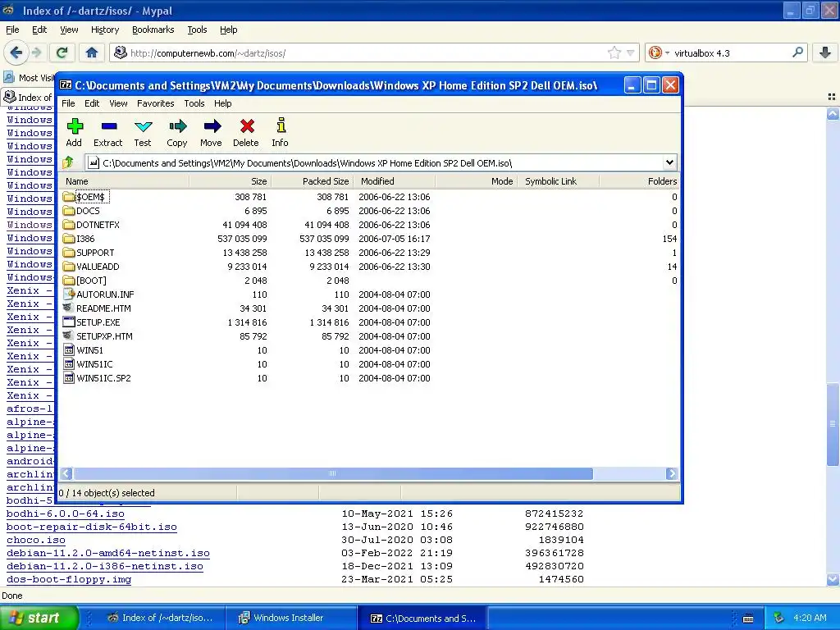The image size is (840, 630).
Task: Go back in Mypal browser
Action: [x=16, y=52]
